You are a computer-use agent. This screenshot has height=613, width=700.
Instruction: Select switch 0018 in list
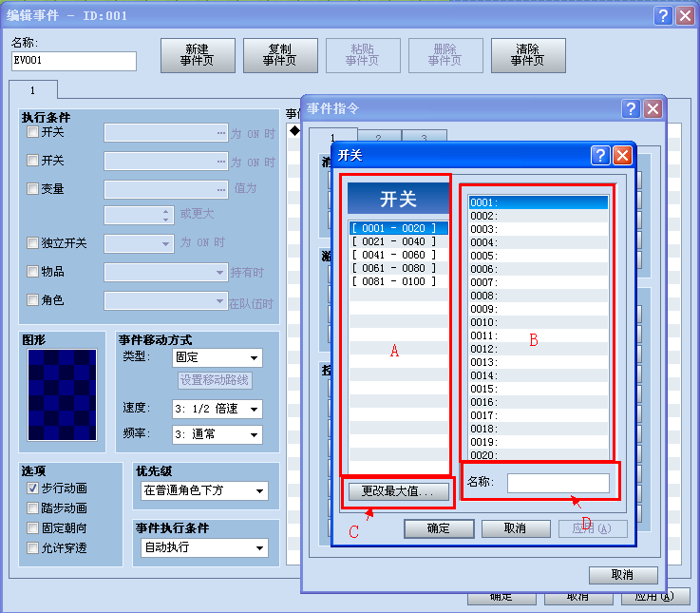539,429
